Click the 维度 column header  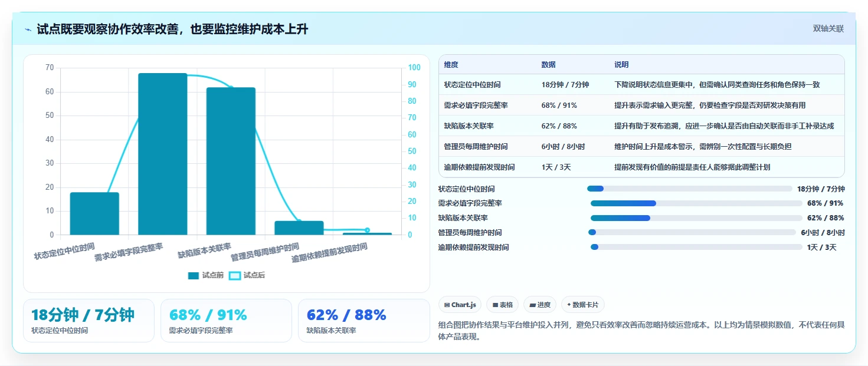(x=451, y=65)
